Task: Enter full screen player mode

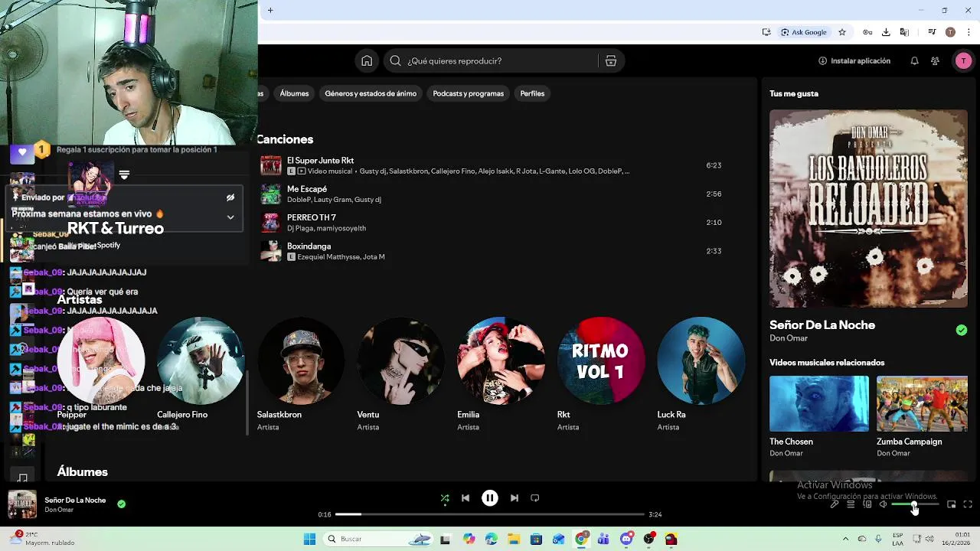Action: tap(968, 504)
